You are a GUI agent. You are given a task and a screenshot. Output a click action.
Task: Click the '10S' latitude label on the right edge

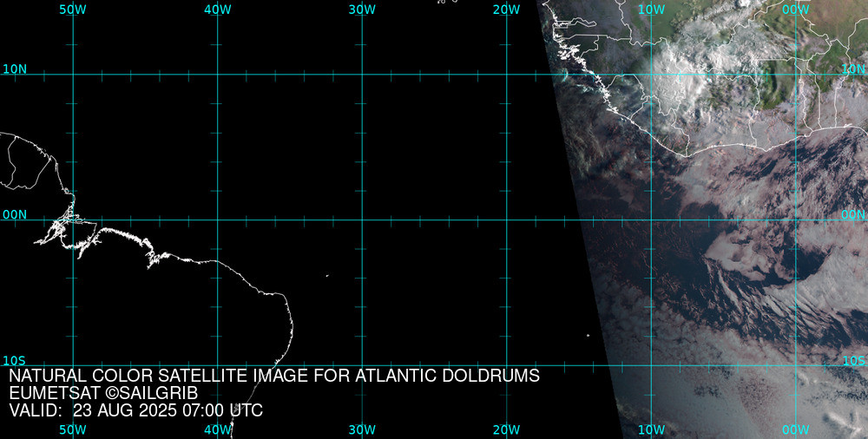click(x=853, y=361)
